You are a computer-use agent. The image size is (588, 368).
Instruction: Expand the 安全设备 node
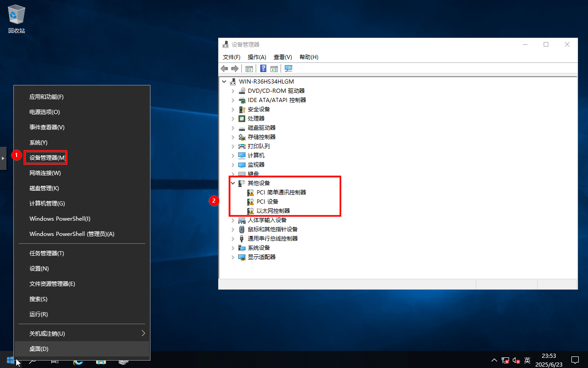(x=233, y=109)
